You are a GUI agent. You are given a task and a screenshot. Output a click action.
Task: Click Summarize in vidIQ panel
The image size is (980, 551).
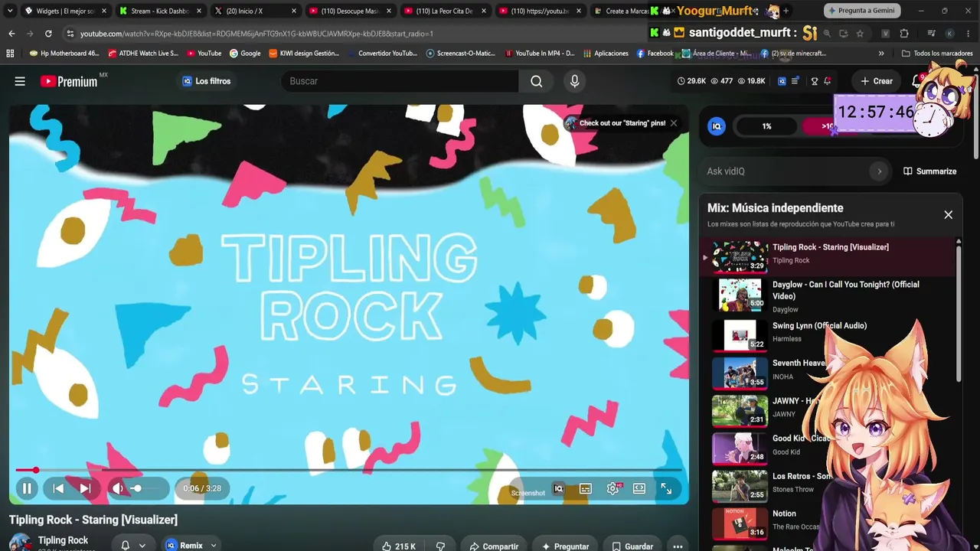[x=929, y=171]
